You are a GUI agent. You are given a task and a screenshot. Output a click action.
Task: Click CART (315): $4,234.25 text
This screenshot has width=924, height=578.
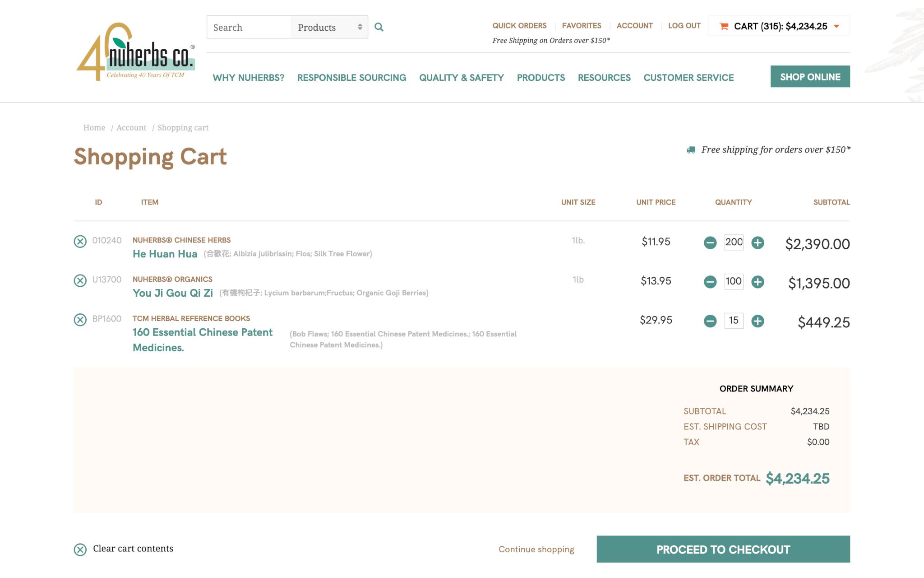781,27
